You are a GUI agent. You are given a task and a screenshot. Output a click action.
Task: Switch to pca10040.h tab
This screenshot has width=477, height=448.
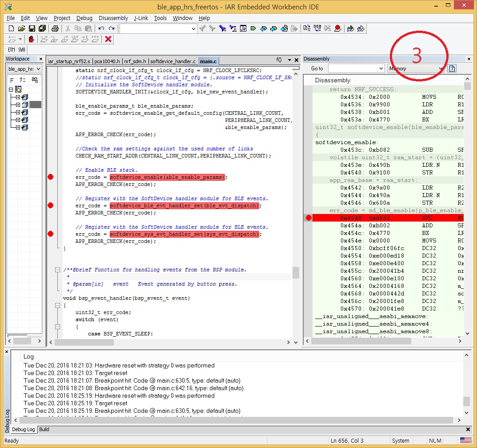(x=107, y=61)
